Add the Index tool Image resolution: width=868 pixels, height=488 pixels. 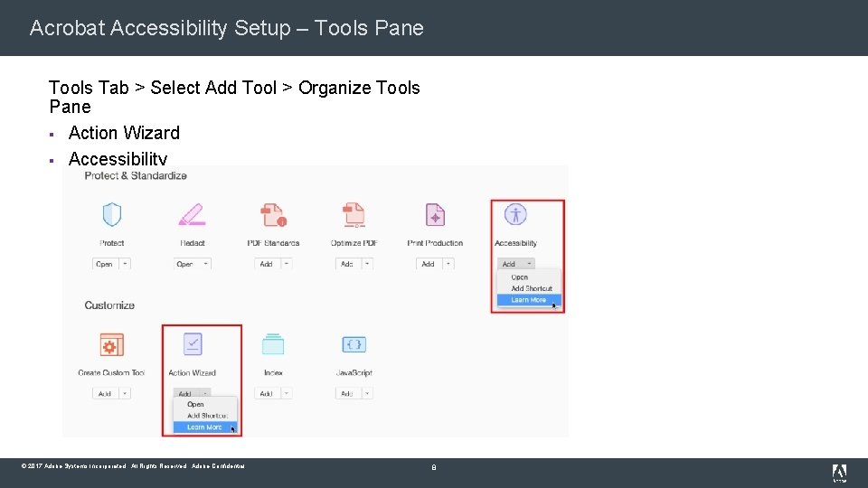pyautogui.click(x=267, y=393)
